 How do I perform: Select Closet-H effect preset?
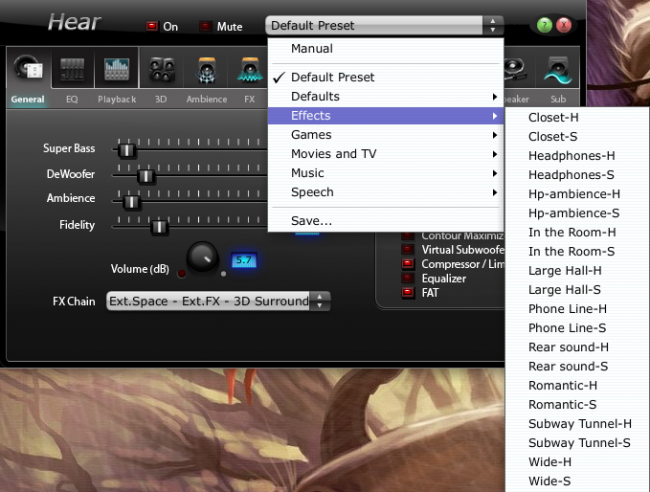[x=577, y=118]
